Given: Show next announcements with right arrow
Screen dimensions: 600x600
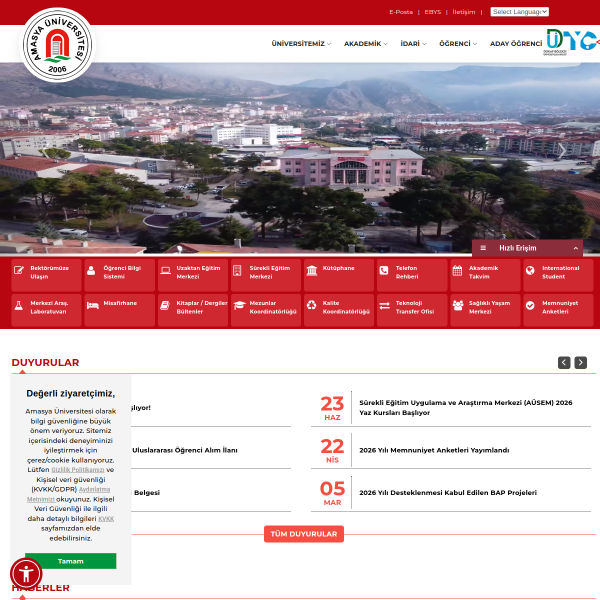Looking at the screenshot, I should click(x=580, y=362).
